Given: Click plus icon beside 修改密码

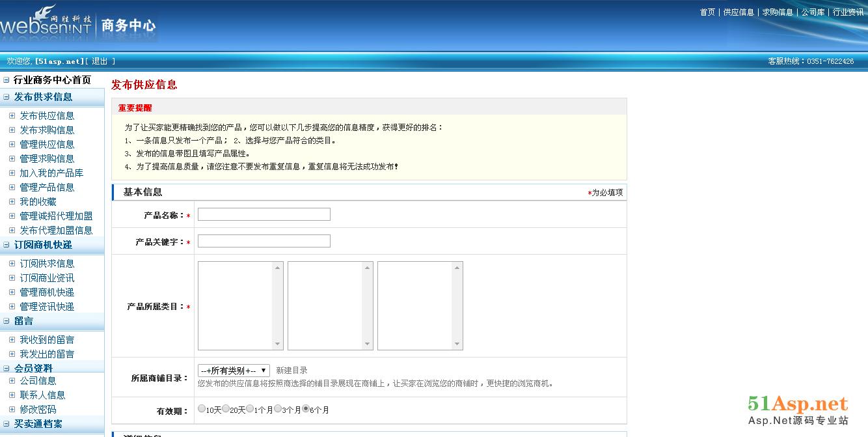Looking at the screenshot, I should [x=12, y=410].
